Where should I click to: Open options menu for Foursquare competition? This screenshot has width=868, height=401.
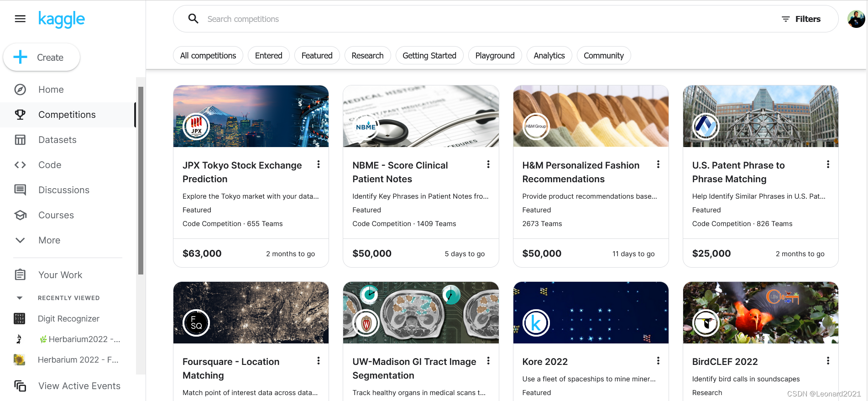coord(319,361)
